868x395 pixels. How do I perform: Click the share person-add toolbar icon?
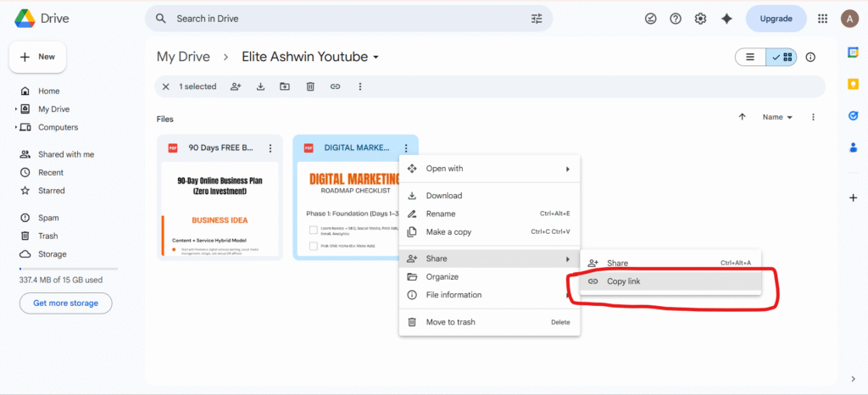pos(236,86)
